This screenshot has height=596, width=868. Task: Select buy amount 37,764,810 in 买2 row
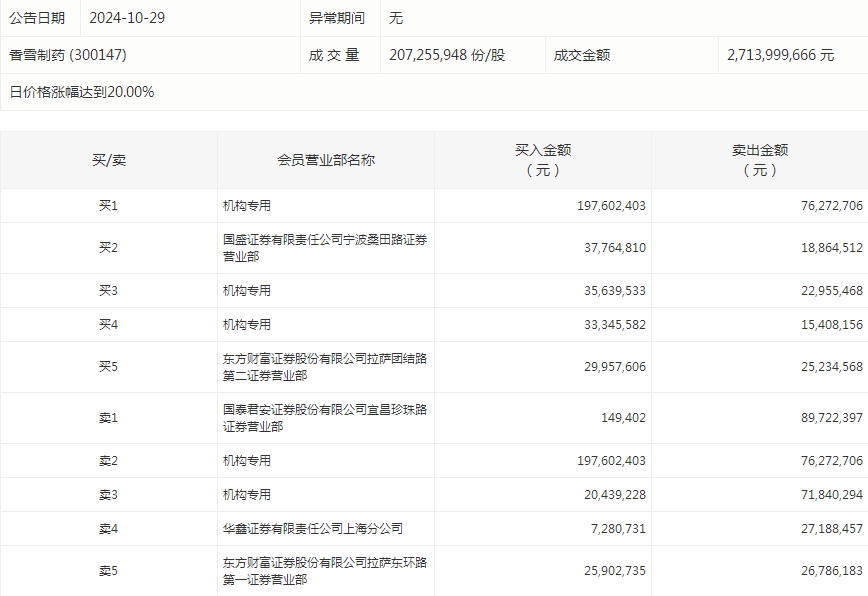click(611, 248)
